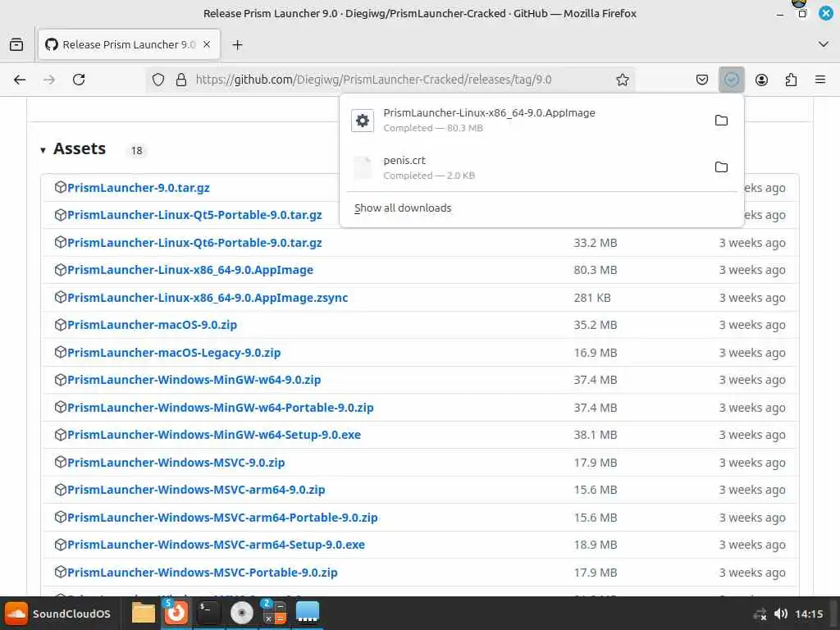The image size is (840, 630).
Task: Download PrismLauncher-Windows-MSVC-9.0.zip
Action: pyautogui.click(x=176, y=463)
